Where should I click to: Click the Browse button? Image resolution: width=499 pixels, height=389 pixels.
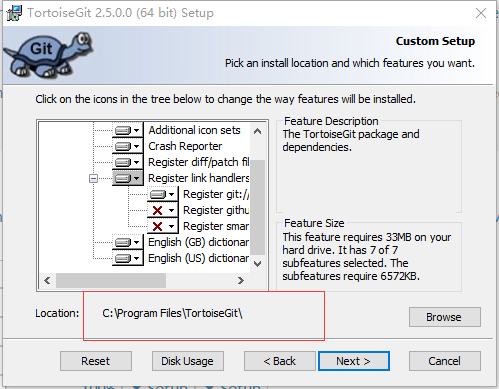(445, 317)
